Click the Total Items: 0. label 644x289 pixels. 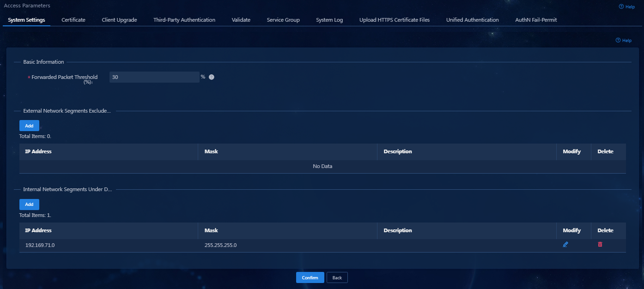[x=35, y=136]
